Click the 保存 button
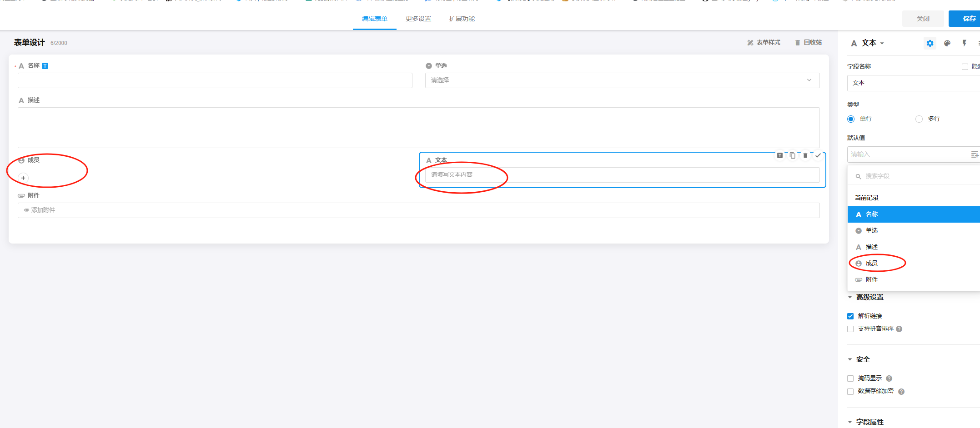The width and height of the screenshot is (980, 428). click(x=968, y=19)
